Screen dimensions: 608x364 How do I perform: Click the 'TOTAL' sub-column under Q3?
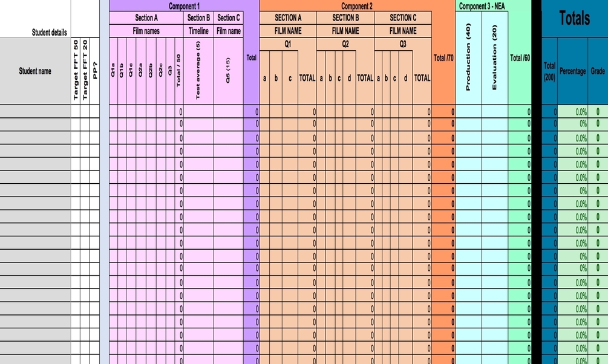pyautogui.click(x=422, y=78)
